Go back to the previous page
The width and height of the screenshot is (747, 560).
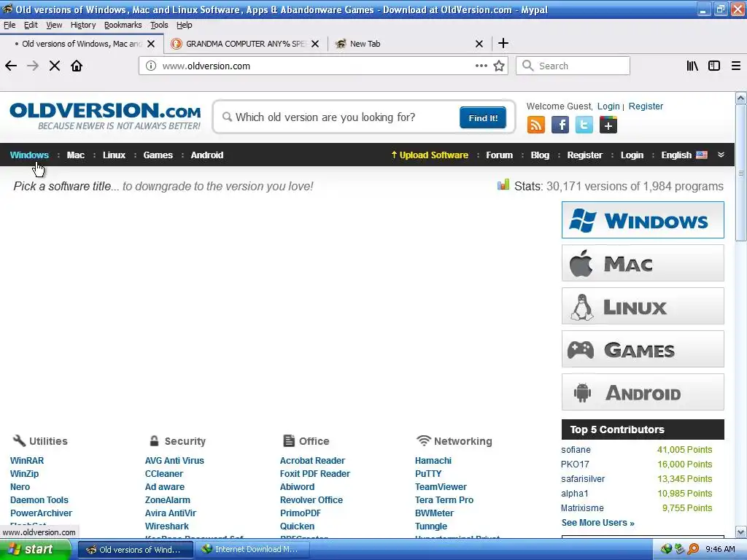point(11,66)
